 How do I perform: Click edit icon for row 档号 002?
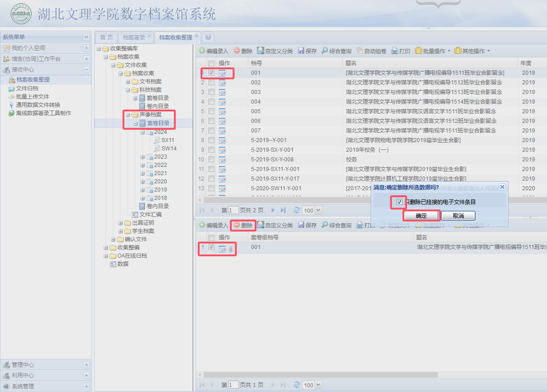pyautogui.click(x=222, y=83)
